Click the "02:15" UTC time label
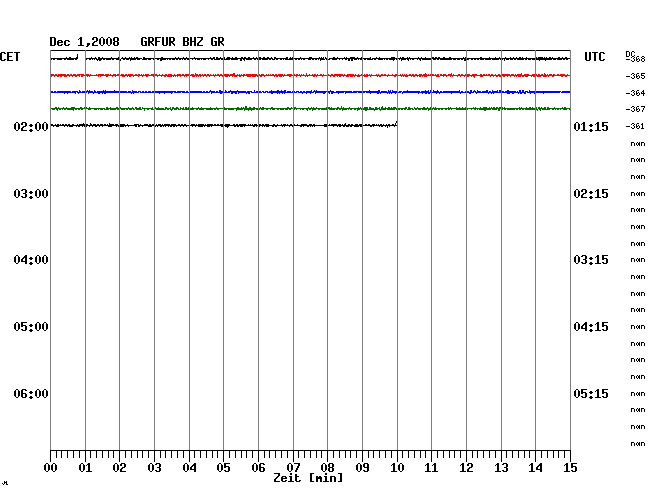Image resolution: width=650 pixels, height=494 pixels. coord(591,194)
